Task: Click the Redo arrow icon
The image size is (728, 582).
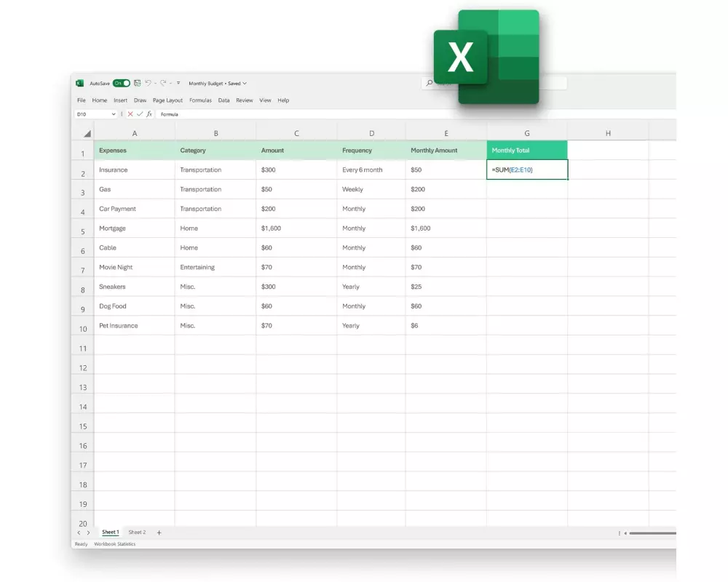Action: coord(163,84)
